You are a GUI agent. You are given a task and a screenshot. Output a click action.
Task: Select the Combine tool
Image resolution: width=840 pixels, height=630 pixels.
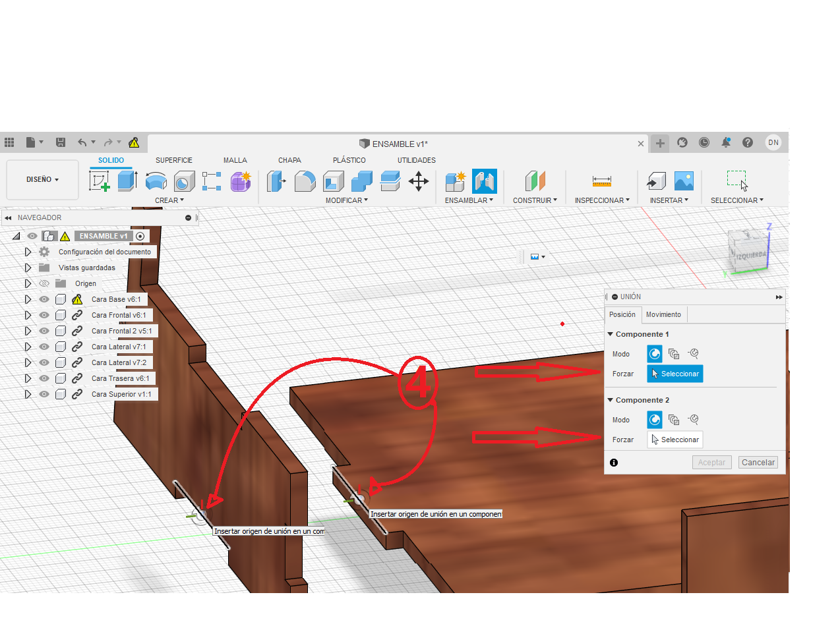[361, 181]
